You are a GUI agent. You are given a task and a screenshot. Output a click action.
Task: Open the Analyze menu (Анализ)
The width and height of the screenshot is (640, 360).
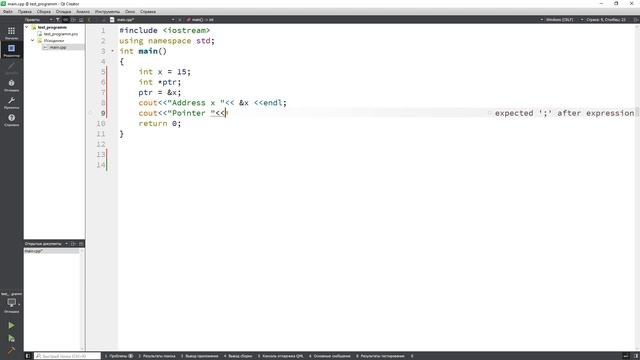tap(83, 12)
